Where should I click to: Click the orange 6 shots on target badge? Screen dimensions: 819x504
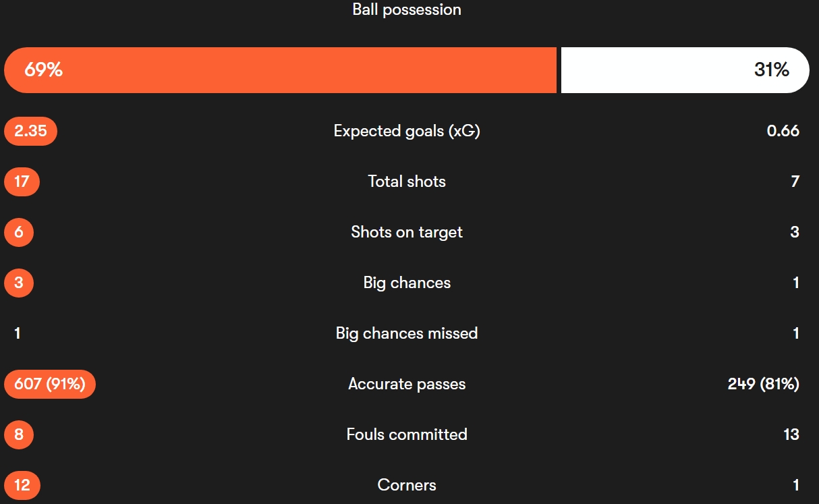point(19,232)
